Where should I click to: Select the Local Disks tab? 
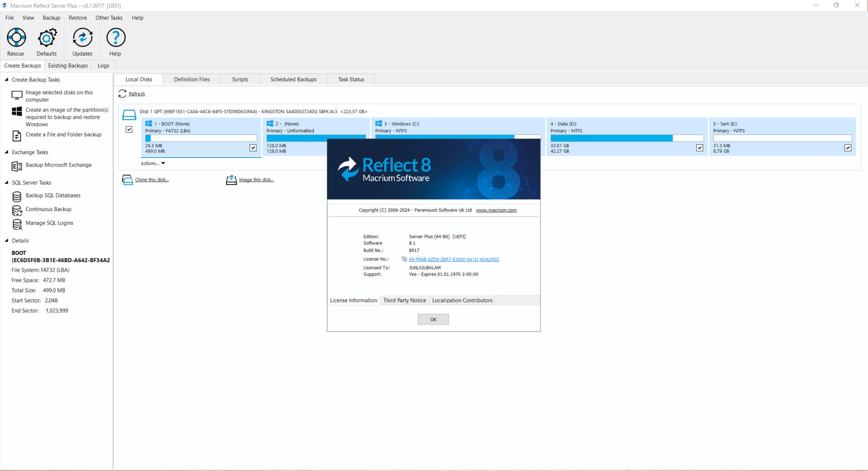pyautogui.click(x=139, y=79)
